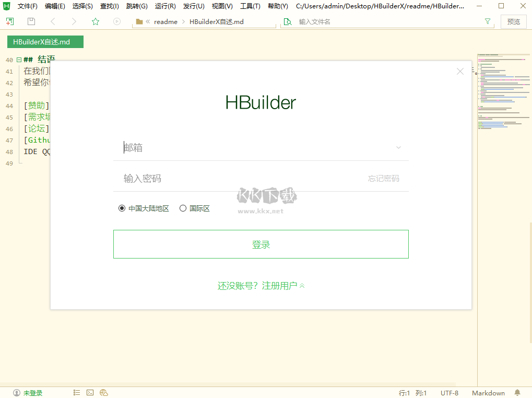Screen dimensions: 532x398
Task: Go back with the left arrow icon
Action: [53, 21]
